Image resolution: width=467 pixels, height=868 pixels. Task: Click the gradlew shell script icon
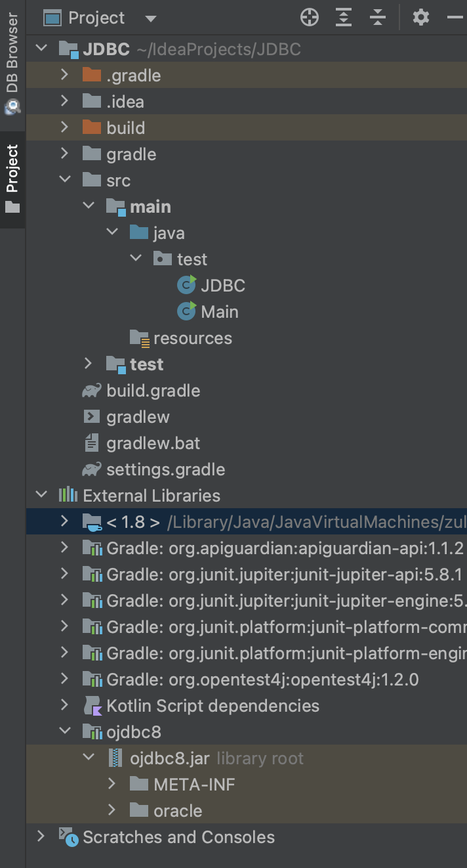[x=92, y=416]
